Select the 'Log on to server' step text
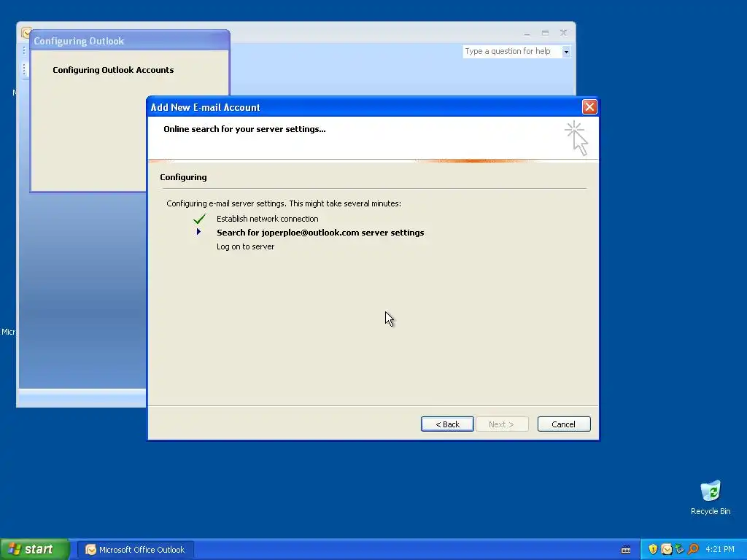Image resolution: width=747 pixels, height=560 pixels. pyautogui.click(x=245, y=246)
